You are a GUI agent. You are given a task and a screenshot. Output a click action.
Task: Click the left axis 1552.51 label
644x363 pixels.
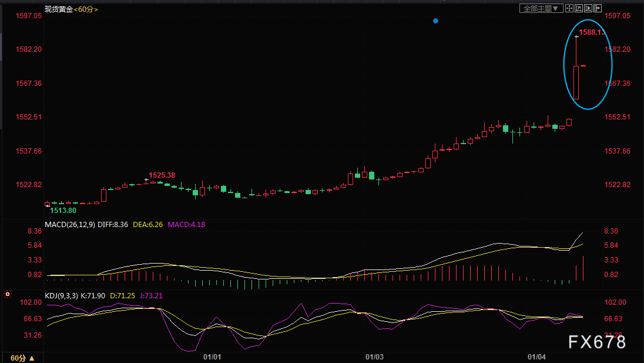(x=29, y=116)
